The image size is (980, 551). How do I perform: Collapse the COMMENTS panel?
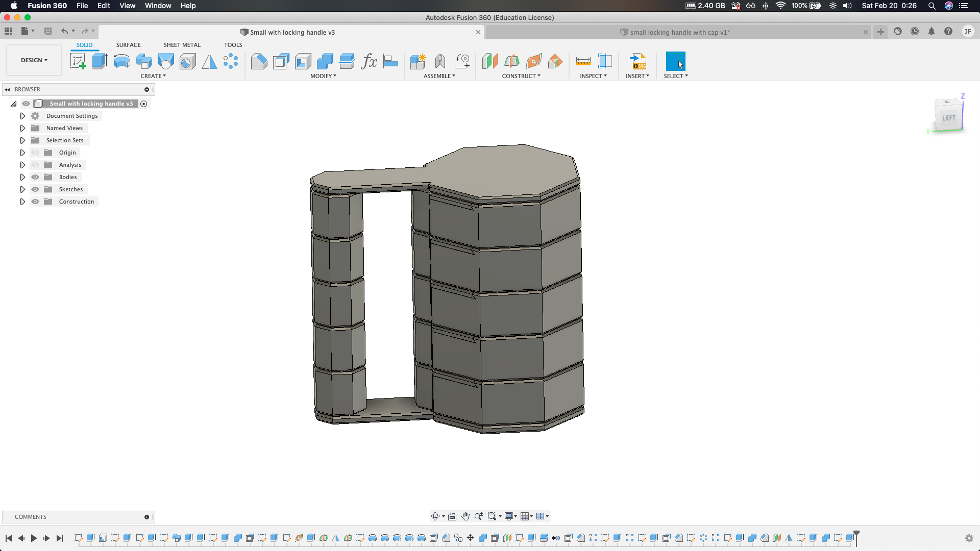(146, 517)
